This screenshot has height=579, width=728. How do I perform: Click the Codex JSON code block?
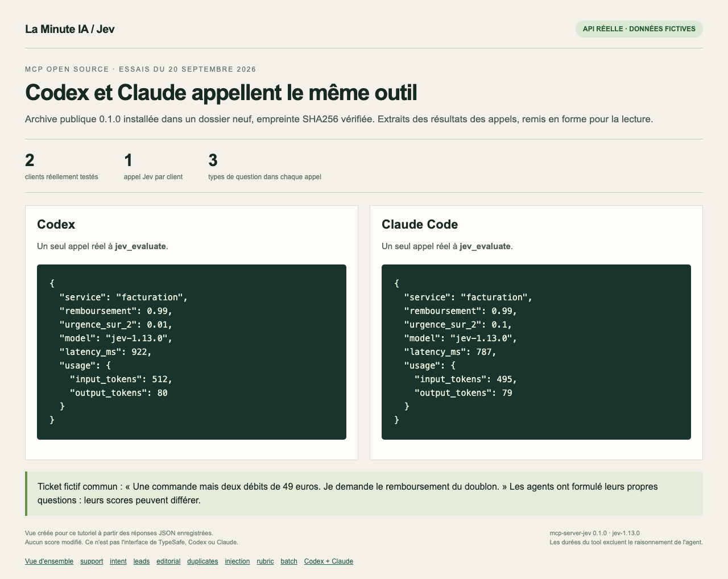pyautogui.click(x=192, y=352)
